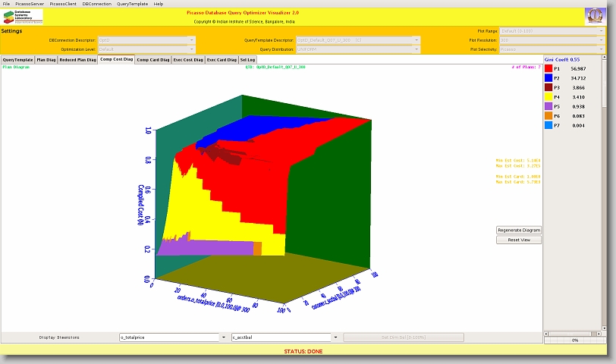This screenshot has width=616, height=364.
Task: Expand the c_acctbal dimension dropdown
Action: [282, 337]
